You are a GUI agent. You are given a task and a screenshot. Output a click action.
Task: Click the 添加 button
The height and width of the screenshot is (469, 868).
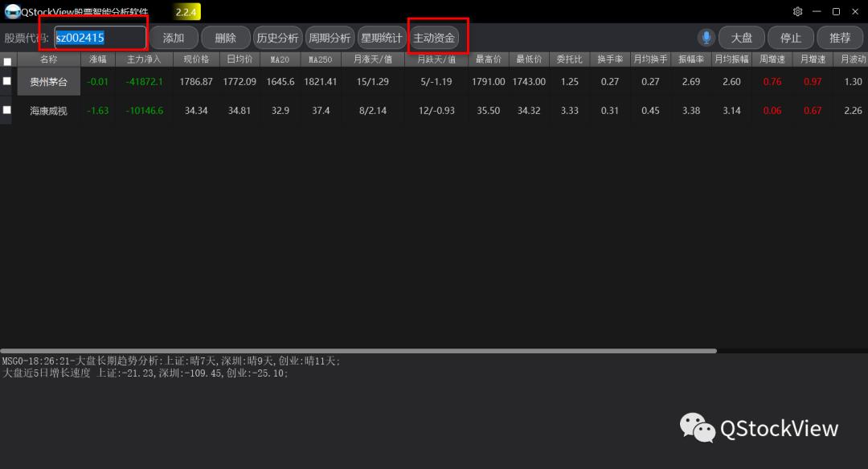(174, 38)
